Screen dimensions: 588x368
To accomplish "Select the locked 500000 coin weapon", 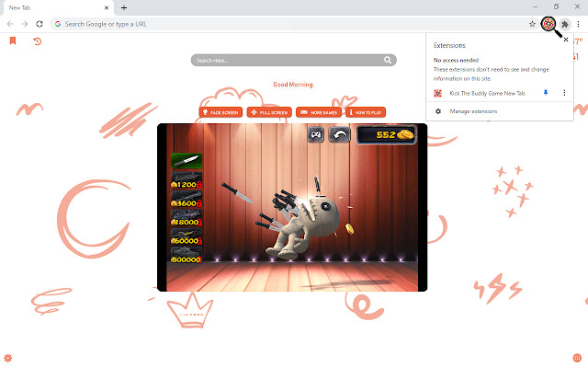I will point(187,256).
